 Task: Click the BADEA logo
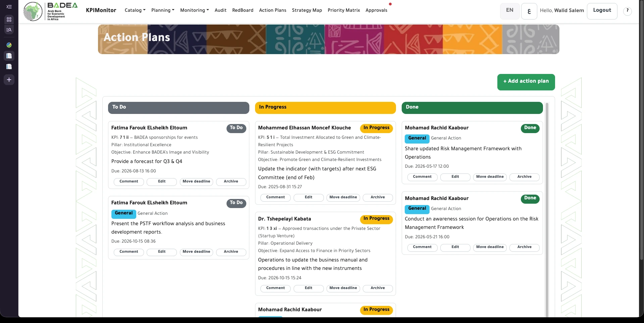tap(50, 11)
